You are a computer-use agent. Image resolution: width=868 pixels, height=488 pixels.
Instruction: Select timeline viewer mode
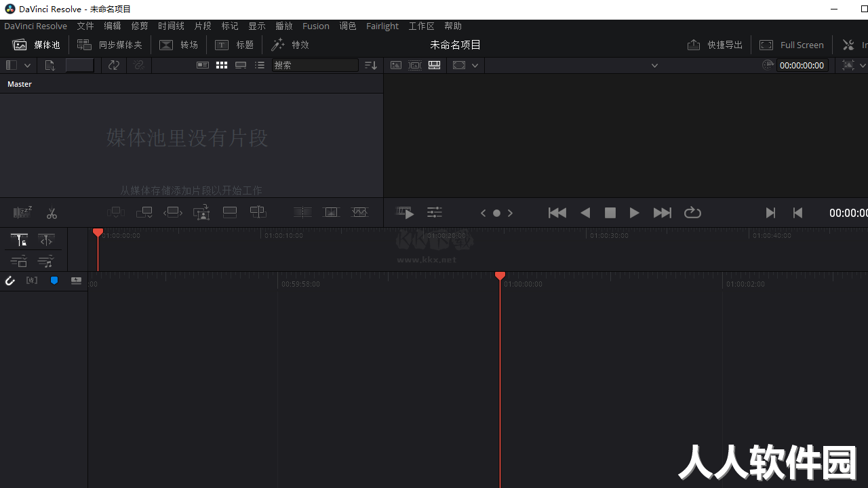tap(435, 65)
